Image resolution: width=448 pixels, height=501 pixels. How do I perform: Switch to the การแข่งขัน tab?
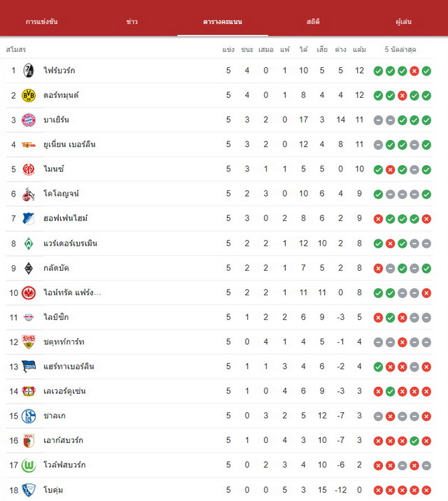pos(41,22)
